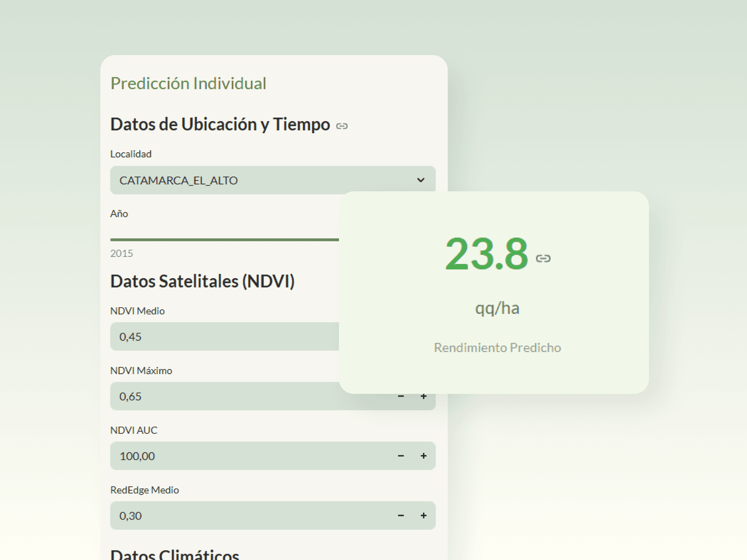This screenshot has height=560, width=747.
Task: Decrement RedEdge Medio using minus icon
Action: pos(401,515)
